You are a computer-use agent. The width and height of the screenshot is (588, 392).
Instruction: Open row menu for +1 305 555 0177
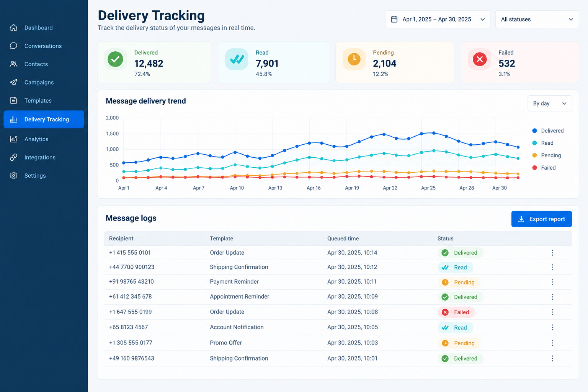pos(552,343)
